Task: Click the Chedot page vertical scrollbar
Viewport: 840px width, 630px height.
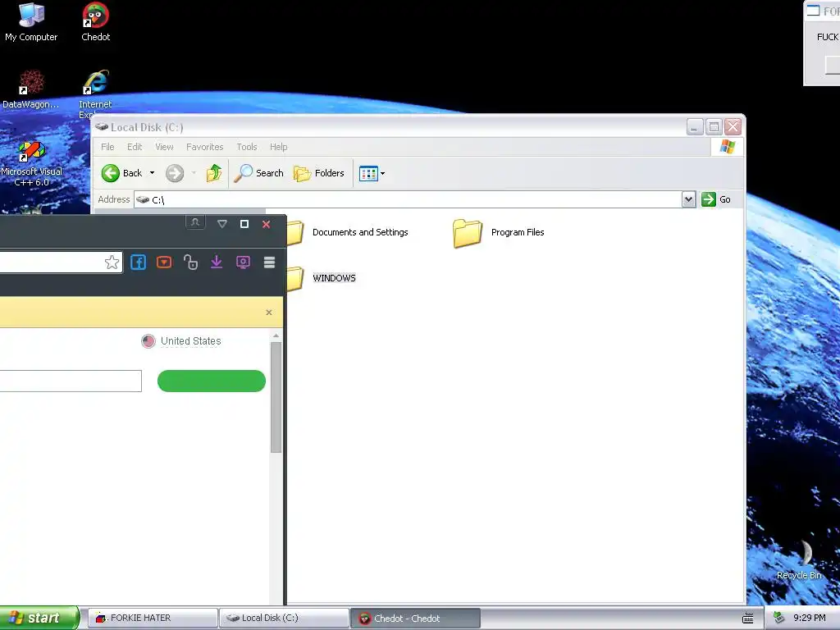Action: (276, 396)
